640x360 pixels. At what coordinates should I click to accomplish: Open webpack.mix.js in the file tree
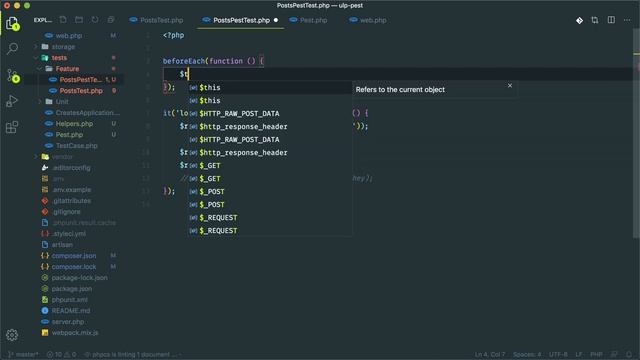pyautogui.click(x=75, y=333)
